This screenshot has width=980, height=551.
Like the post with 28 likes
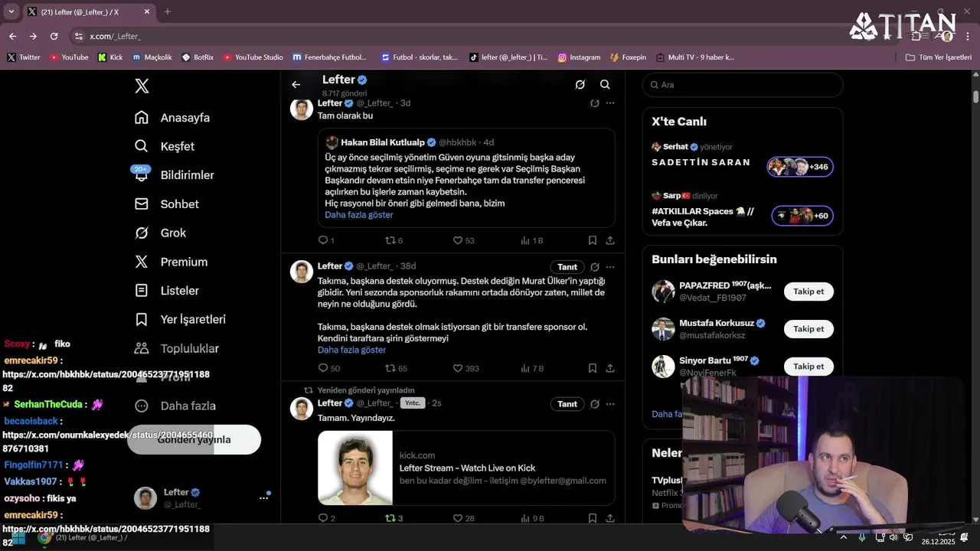point(463,518)
